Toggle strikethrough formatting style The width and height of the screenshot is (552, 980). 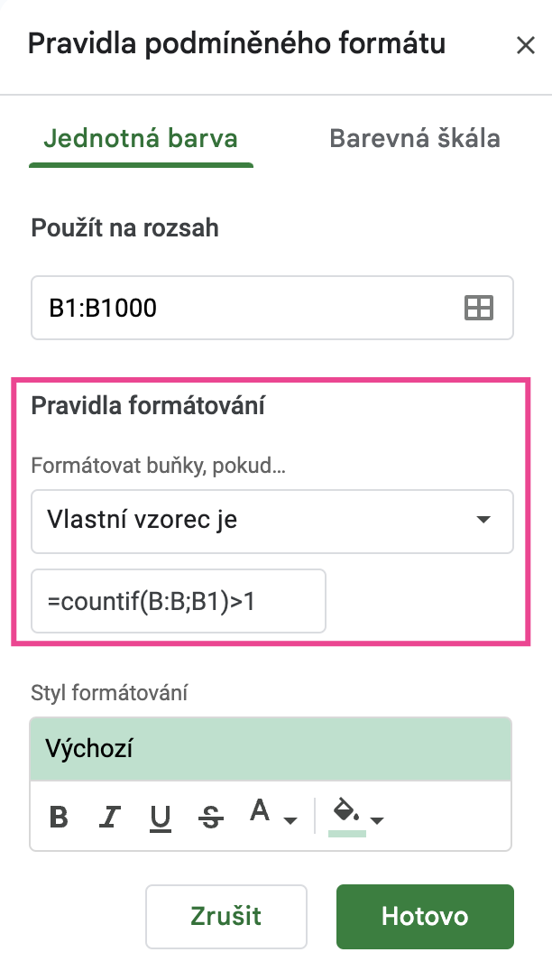pyautogui.click(x=210, y=817)
